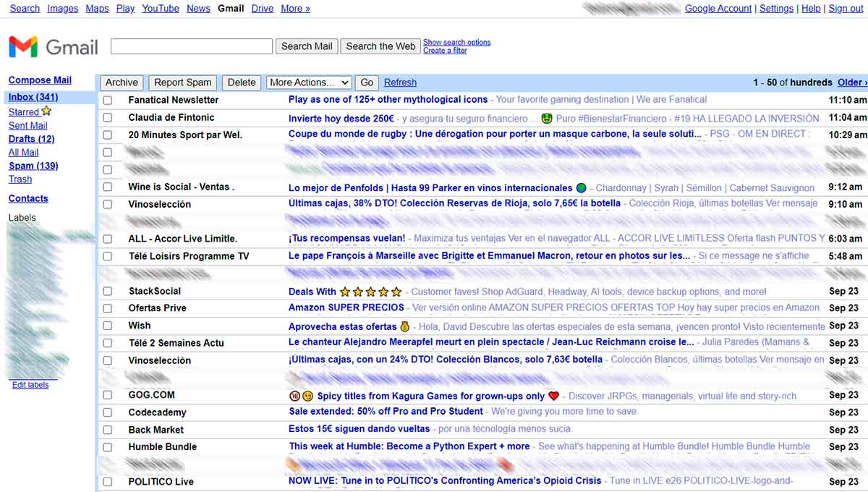The width and height of the screenshot is (868, 492).
Task: Click the Starred folder link
Action: coord(24,112)
